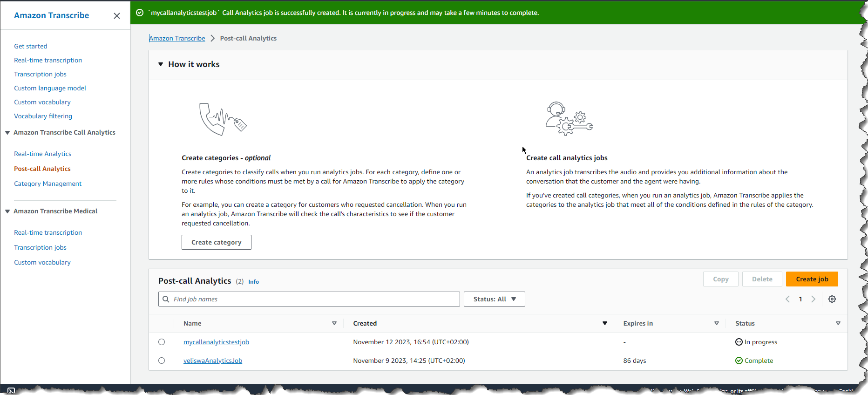This screenshot has width=868, height=395.
Task: Collapse the How it works panel
Action: point(161,64)
